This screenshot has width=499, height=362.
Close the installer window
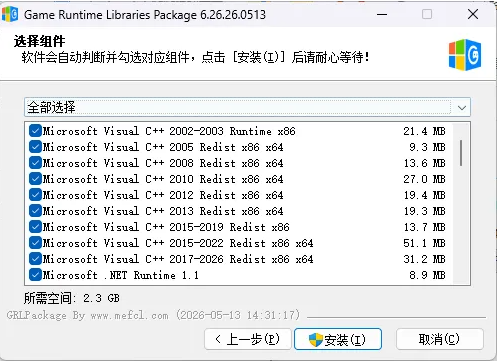(x=473, y=14)
